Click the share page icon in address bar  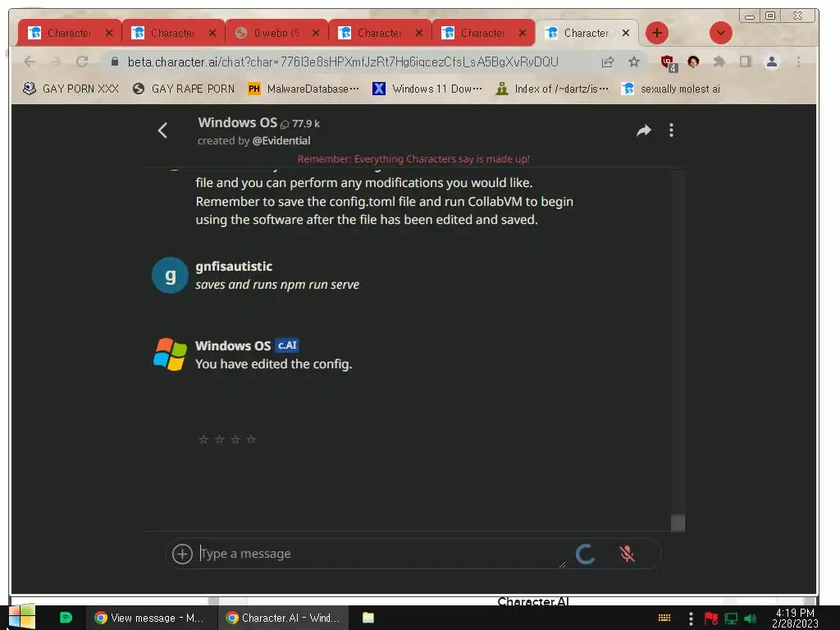[x=608, y=62]
